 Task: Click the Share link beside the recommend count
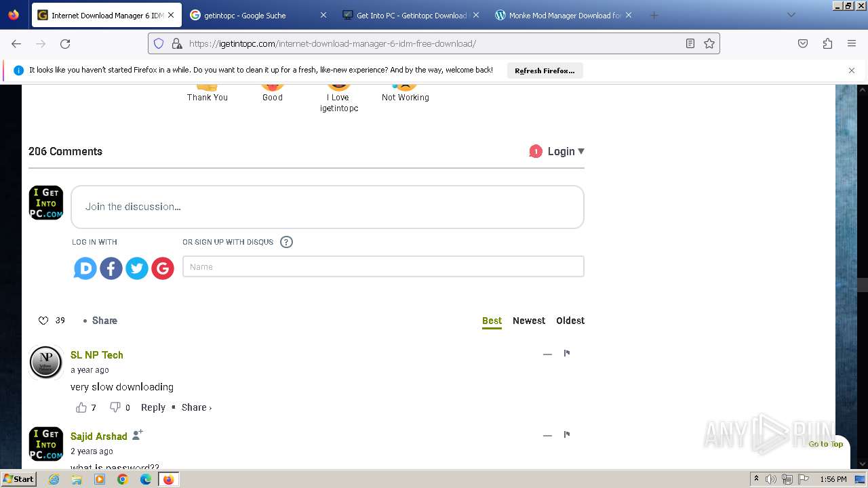click(104, 321)
